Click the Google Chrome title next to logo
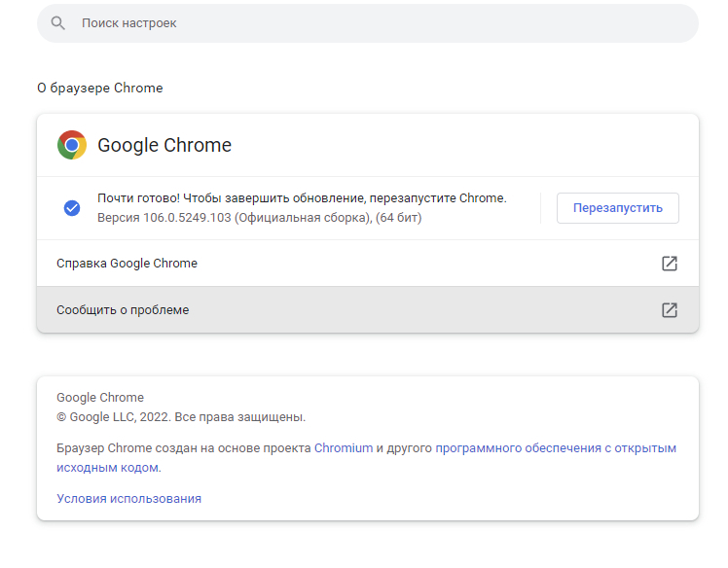728x568 pixels. coord(164,146)
